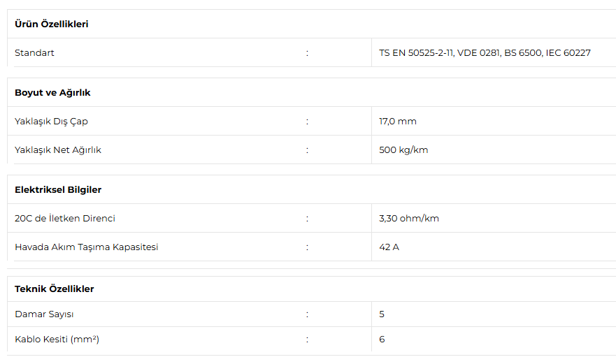
Task: Click the Damar Sayısı value 5
Action: coord(382,314)
